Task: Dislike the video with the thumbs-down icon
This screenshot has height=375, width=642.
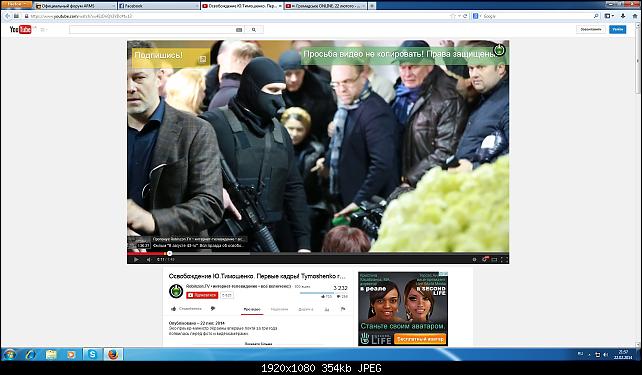Action: (x=212, y=309)
